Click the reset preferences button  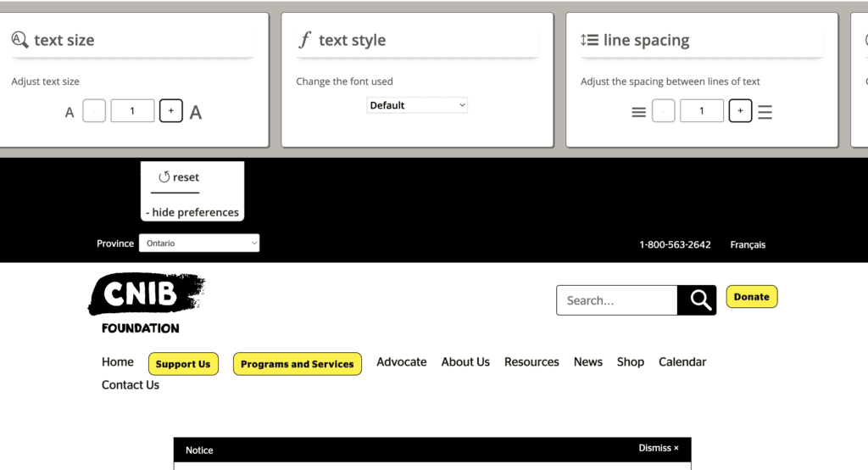click(179, 177)
